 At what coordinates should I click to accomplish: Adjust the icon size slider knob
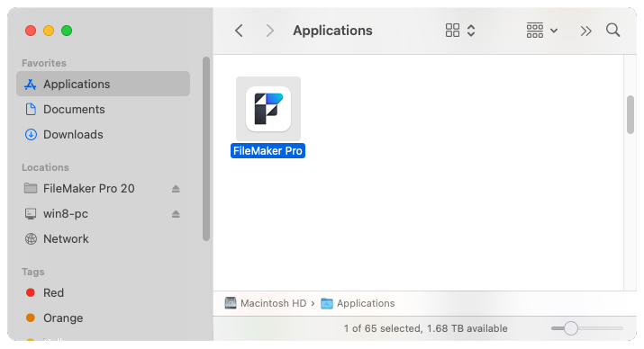coord(570,328)
